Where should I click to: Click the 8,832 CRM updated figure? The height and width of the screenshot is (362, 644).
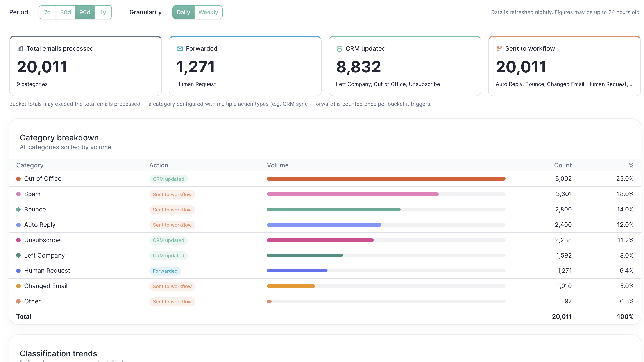click(358, 67)
